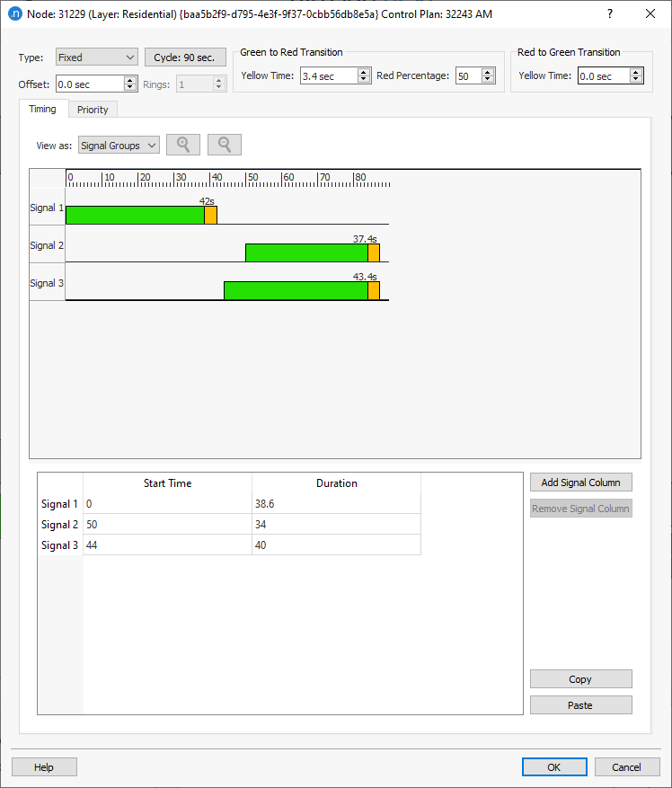This screenshot has width=672, height=788.
Task: Click the application icon in title bar
Action: click(14, 14)
